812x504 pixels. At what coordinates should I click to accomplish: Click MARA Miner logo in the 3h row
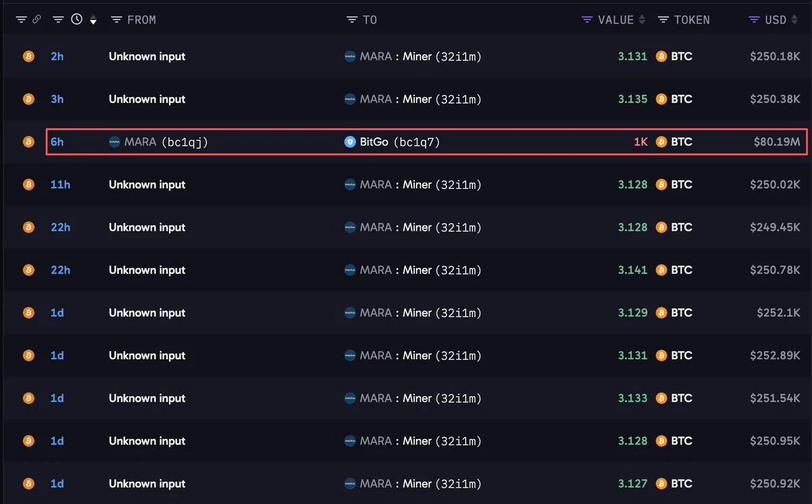350,99
